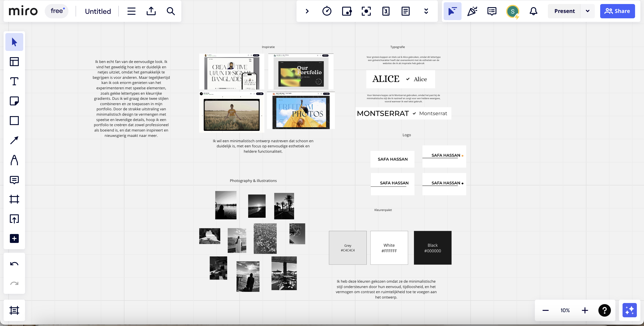Select the Pen drawing tool
The height and width of the screenshot is (326, 644).
click(x=14, y=160)
